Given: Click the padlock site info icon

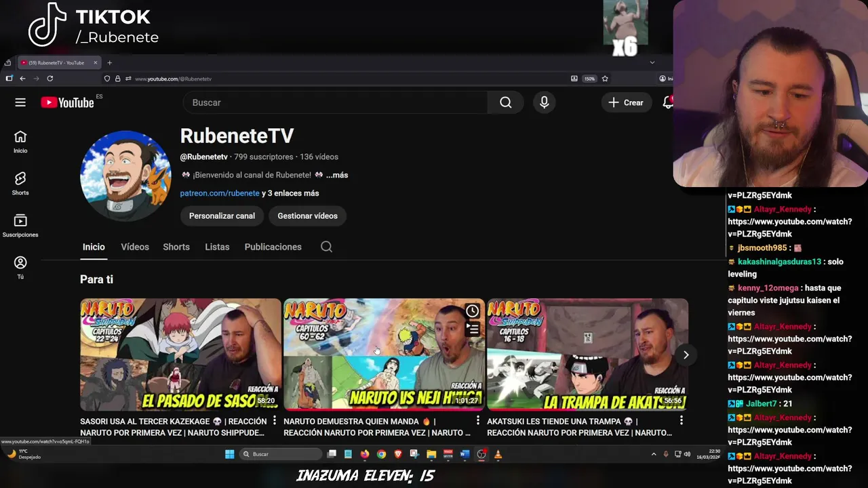Looking at the screenshot, I should coord(117,79).
